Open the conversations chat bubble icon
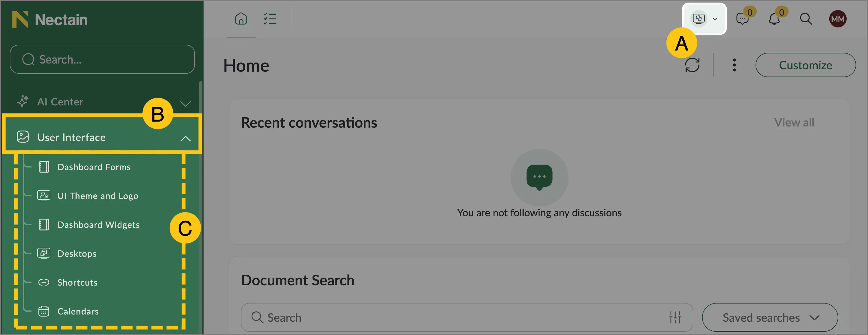Image resolution: width=868 pixels, height=335 pixels. click(x=742, y=19)
